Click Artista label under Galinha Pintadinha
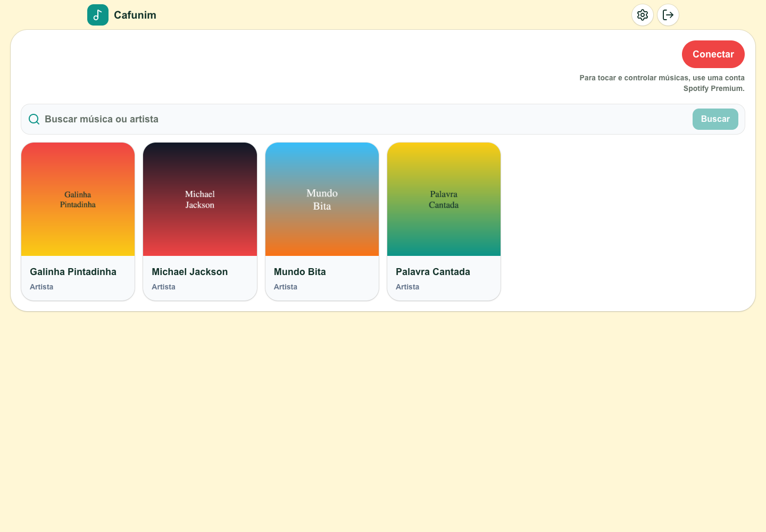 [41, 287]
